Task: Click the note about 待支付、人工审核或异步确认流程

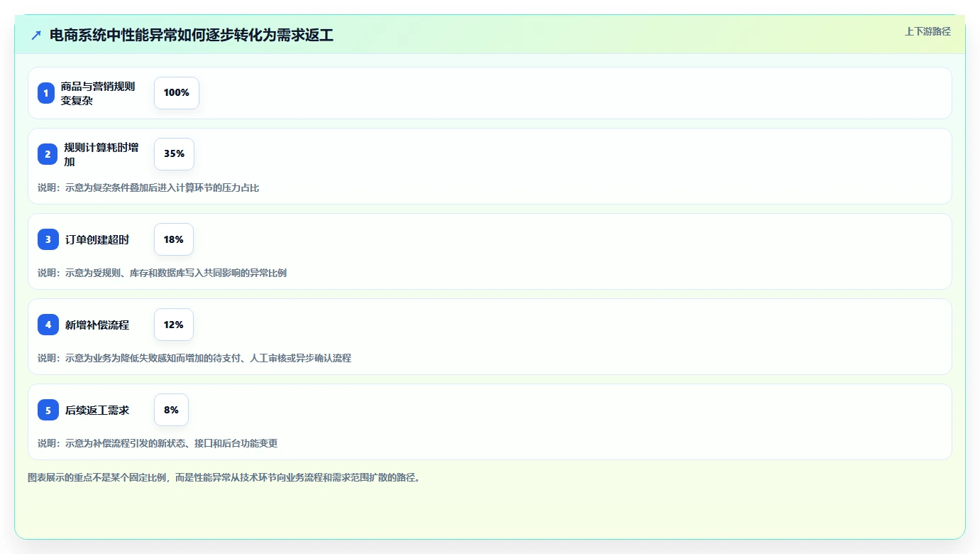Action: point(194,358)
